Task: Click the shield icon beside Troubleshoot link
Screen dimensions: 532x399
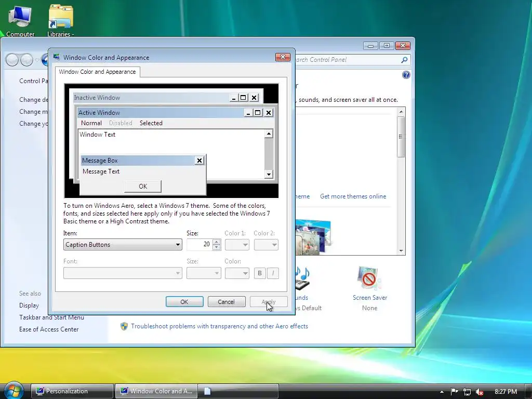Action: 124,326
